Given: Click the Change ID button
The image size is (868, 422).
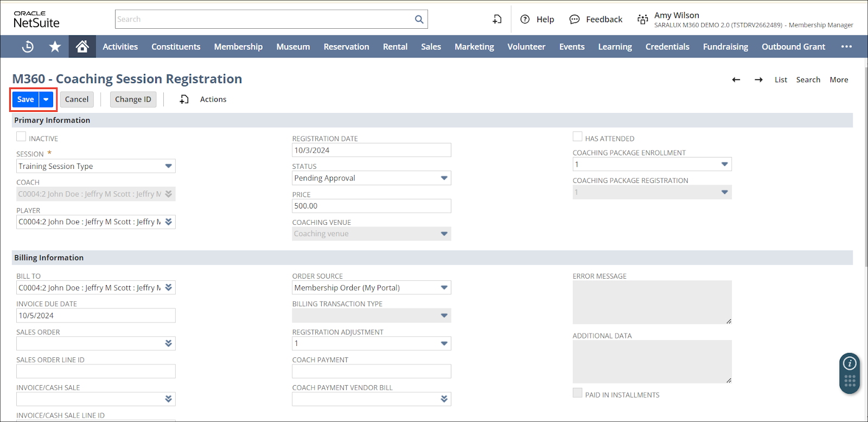Looking at the screenshot, I should [133, 99].
